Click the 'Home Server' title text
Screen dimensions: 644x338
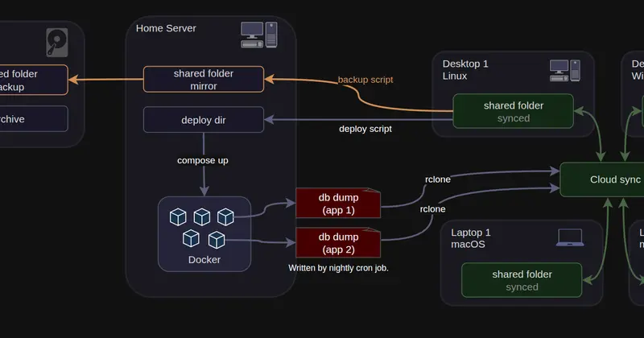166,28
